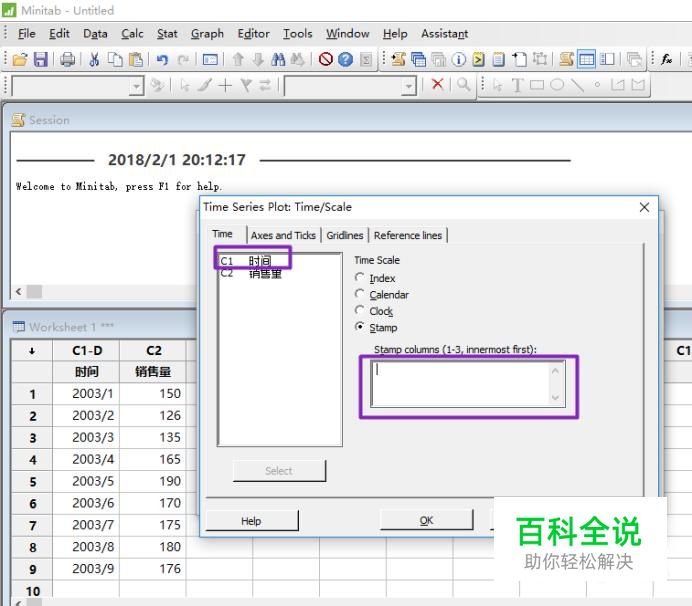Click the Open Project folder icon
Viewport: 692px width, 606px height.
pyautogui.click(x=19, y=59)
